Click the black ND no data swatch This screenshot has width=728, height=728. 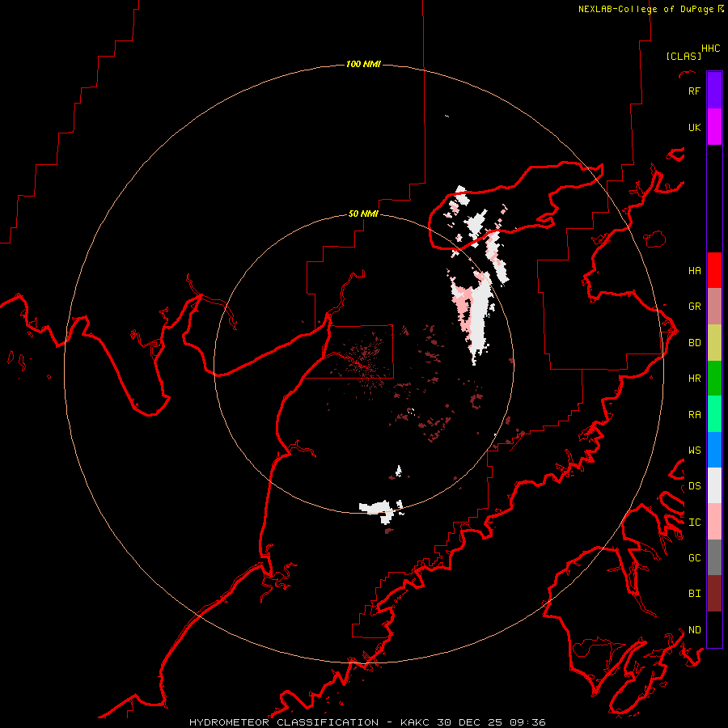click(x=714, y=629)
